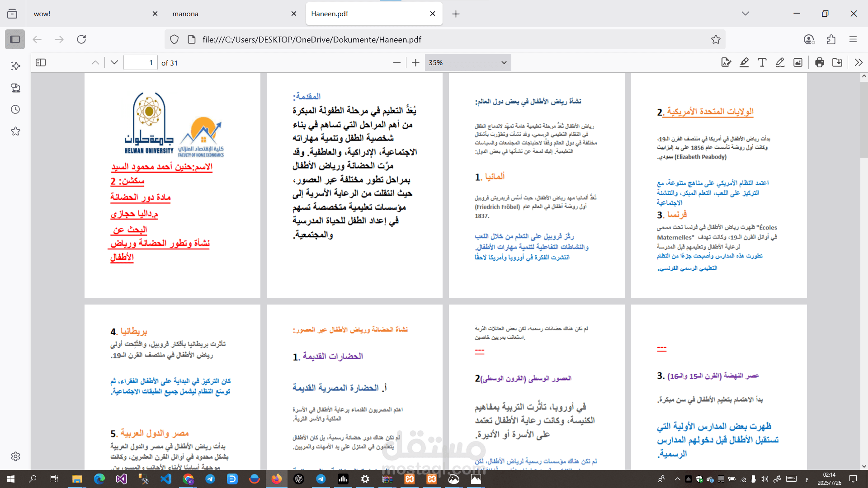
Task: Open touch keyboard from system tray
Action: pyautogui.click(x=791, y=479)
